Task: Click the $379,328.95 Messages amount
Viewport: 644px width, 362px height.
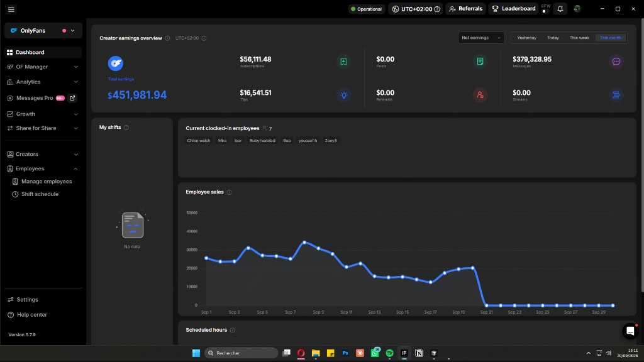Action: pos(532,60)
